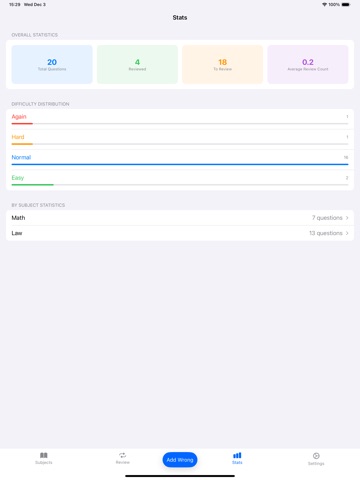Click the status bar clock time

[14, 5]
